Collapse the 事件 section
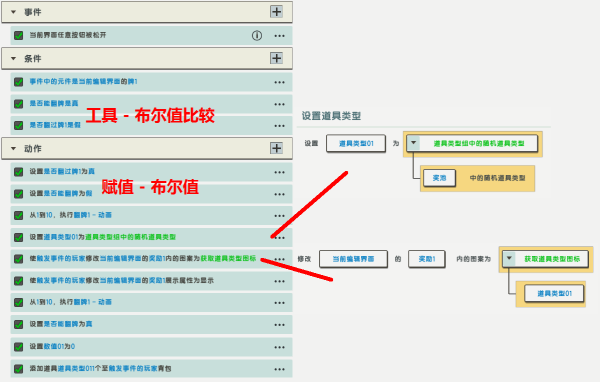Viewport: 600px width, 382px height. click(13, 12)
